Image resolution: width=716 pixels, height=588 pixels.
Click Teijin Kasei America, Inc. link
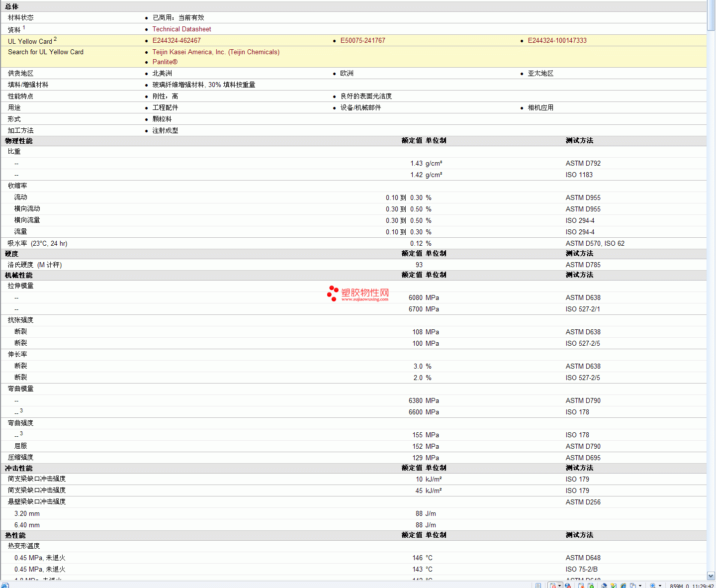coord(216,52)
